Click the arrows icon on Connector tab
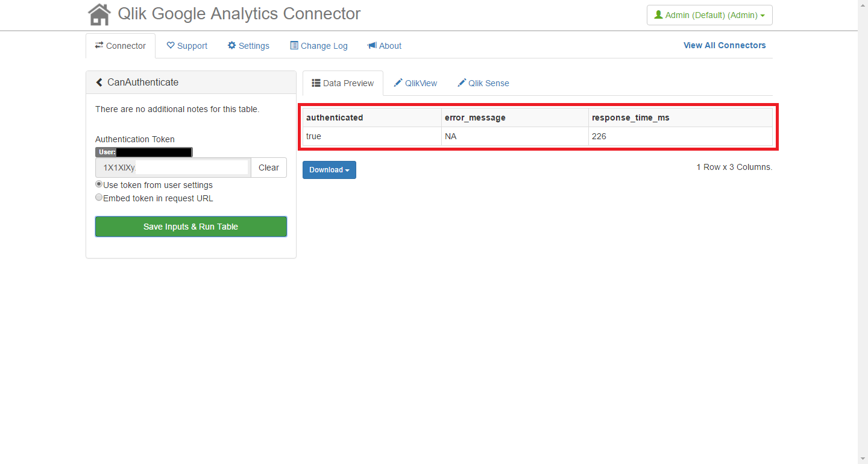868x464 pixels. (x=99, y=45)
